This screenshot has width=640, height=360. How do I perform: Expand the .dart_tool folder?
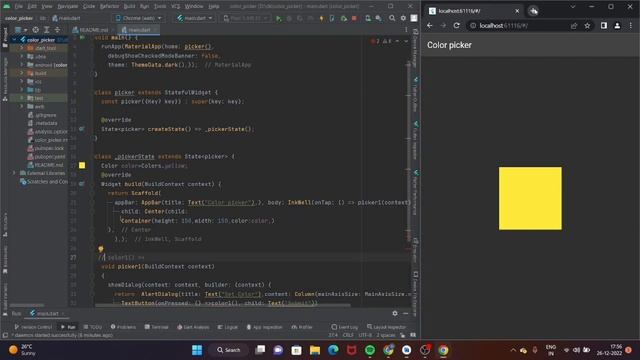[22, 48]
